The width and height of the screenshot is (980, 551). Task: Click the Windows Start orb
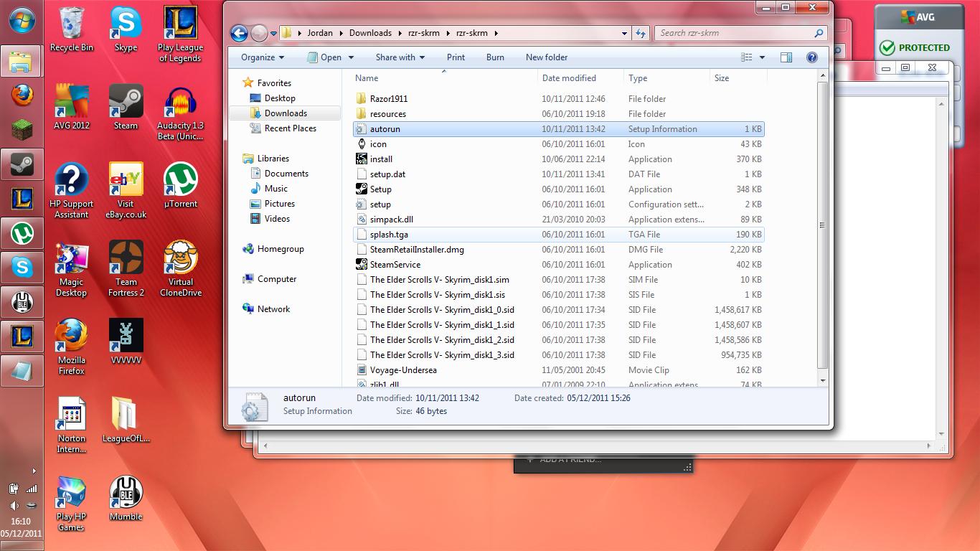click(x=22, y=21)
